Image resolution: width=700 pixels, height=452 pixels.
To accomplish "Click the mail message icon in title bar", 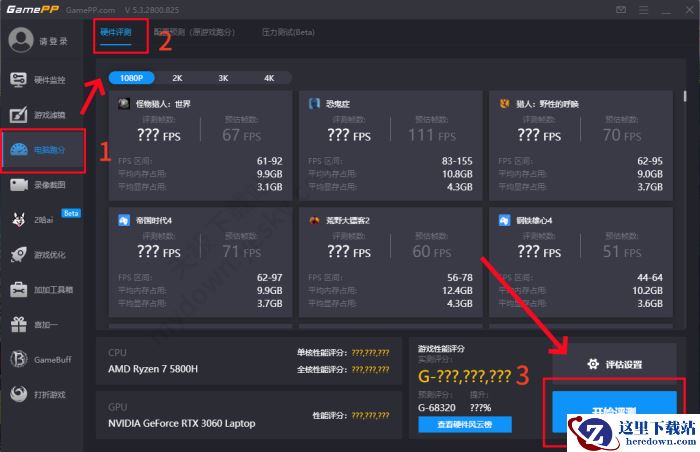I will (x=621, y=9).
